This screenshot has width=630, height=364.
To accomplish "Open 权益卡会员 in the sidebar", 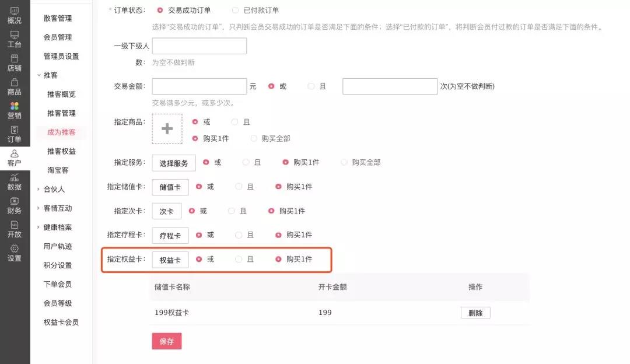I will 61,322.
